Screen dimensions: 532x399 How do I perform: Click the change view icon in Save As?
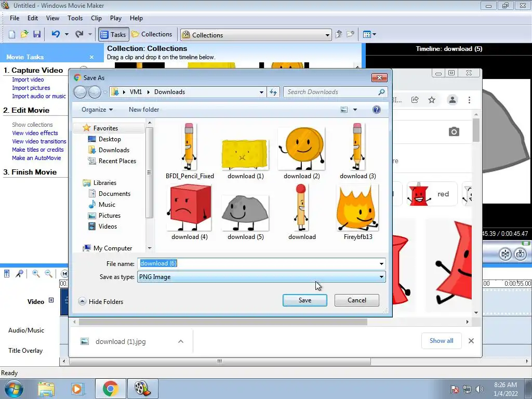[344, 110]
